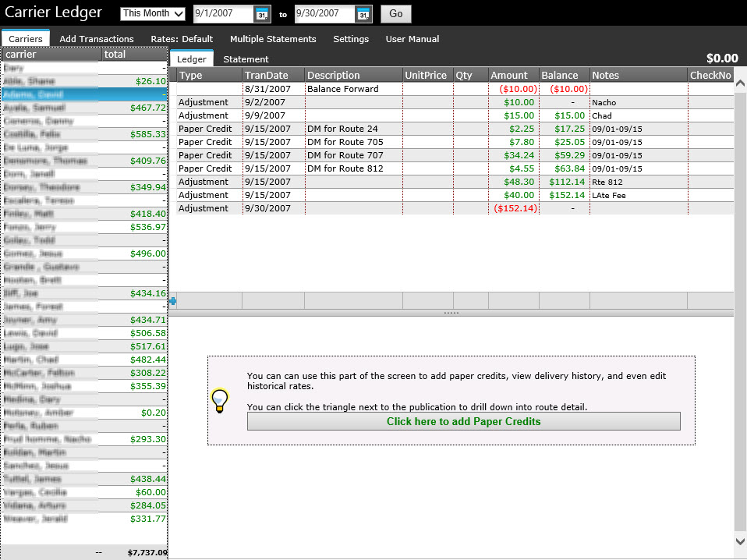Sort ledger by the TranDate column header
This screenshot has width=747, height=560.
[272, 76]
